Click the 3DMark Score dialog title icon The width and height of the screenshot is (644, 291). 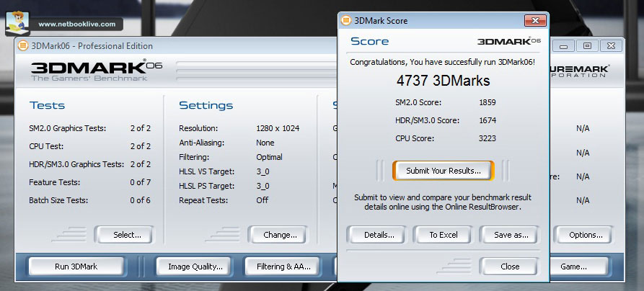point(346,20)
